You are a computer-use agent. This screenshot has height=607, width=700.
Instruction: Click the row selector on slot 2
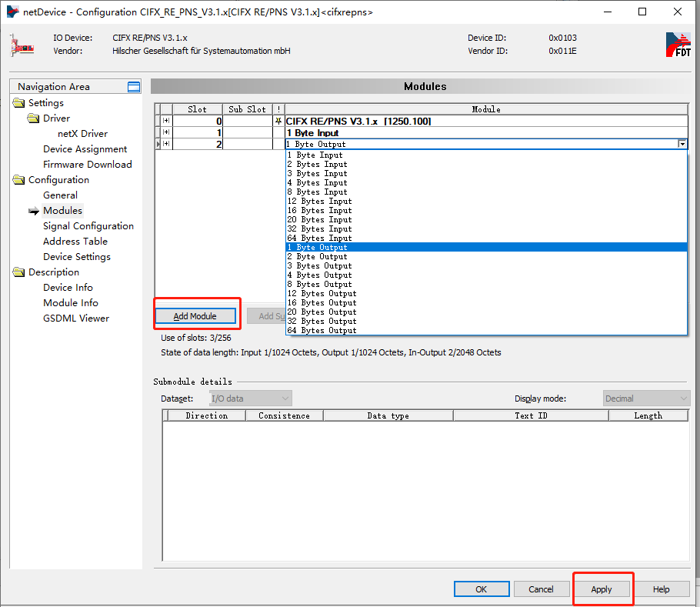point(158,144)
